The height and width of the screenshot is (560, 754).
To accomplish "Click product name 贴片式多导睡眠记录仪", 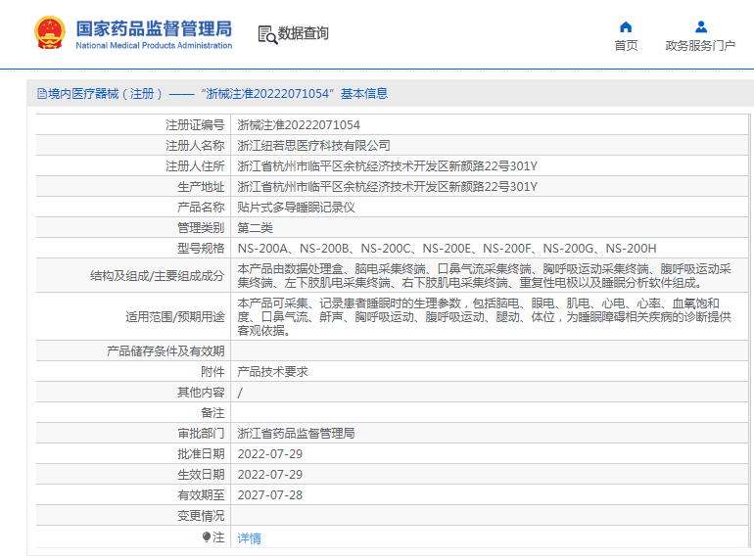I will tap(296, 208).
